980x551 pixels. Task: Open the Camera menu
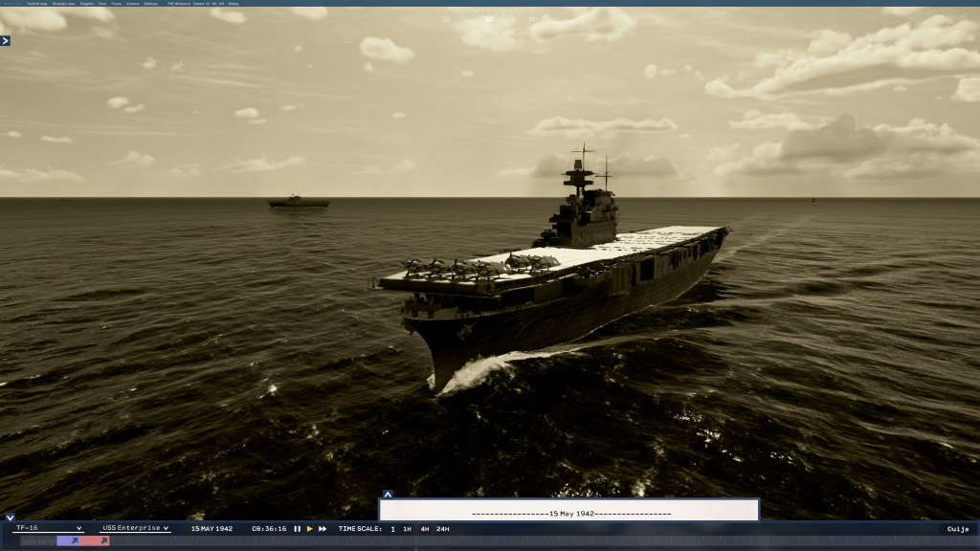132,4
